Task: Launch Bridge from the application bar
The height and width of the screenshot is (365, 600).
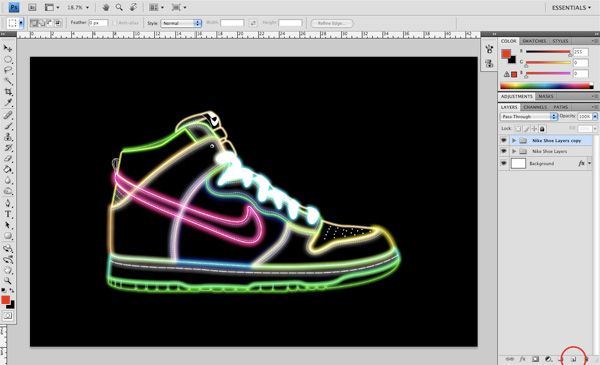Action: 32,7
